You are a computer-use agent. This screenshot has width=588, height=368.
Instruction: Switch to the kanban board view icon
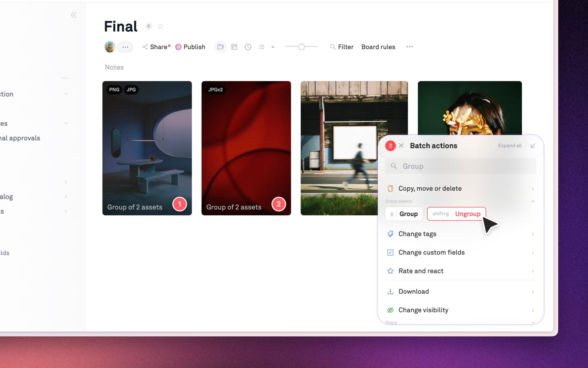(234, 47)
